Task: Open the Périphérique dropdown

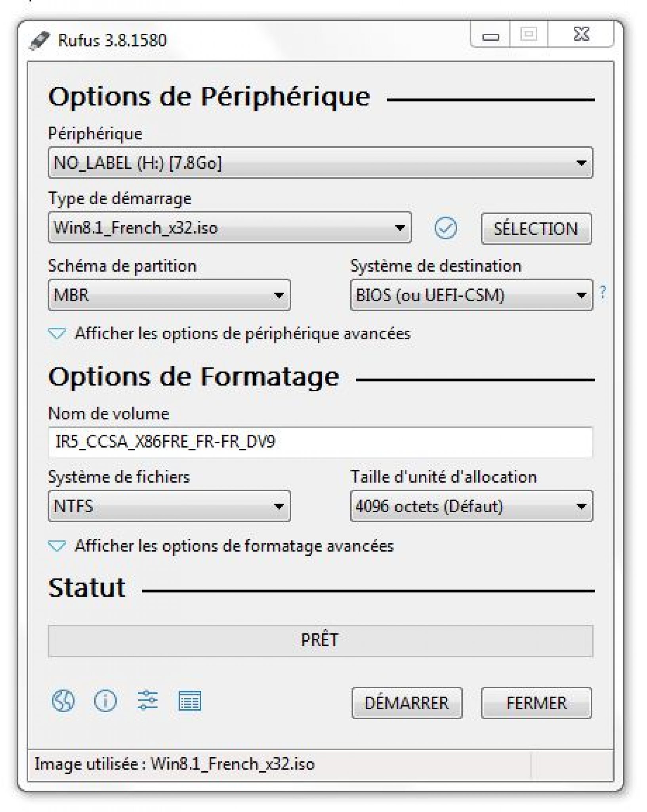Action: click(320, 163)
